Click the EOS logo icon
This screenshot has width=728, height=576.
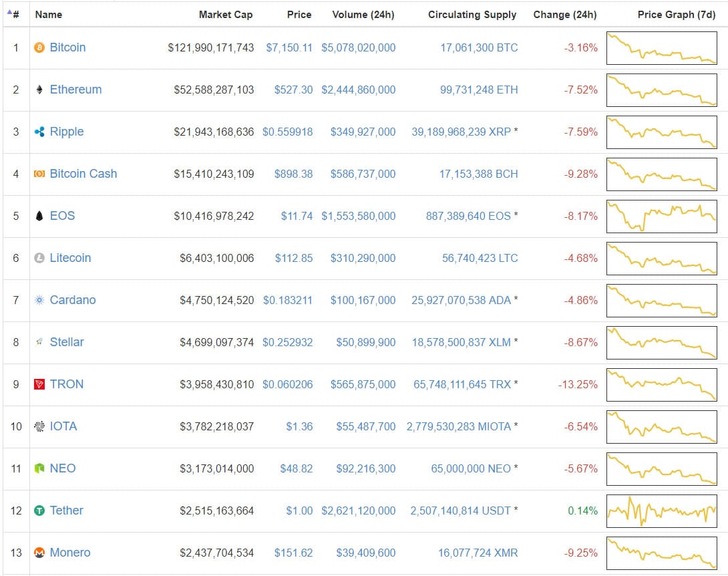(39, 216)
